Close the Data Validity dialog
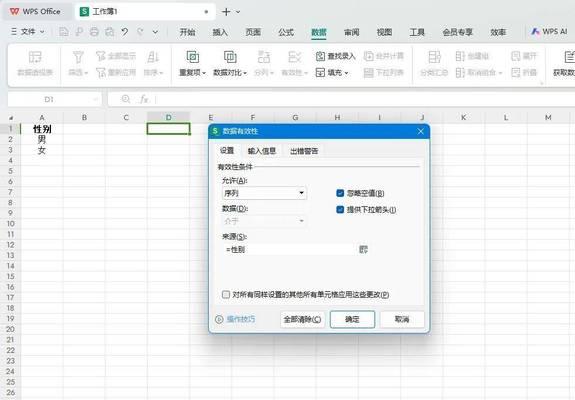 [x=421, y=131]
